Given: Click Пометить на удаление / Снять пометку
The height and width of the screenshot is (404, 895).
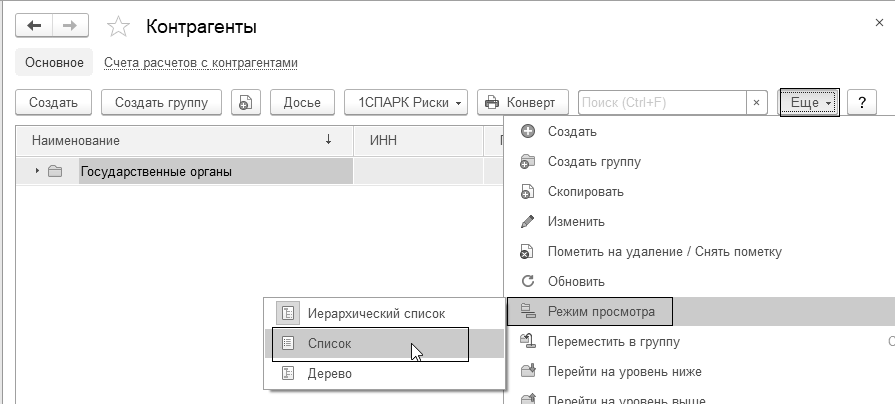Looking at the screenshot, I should coord(664,251).
